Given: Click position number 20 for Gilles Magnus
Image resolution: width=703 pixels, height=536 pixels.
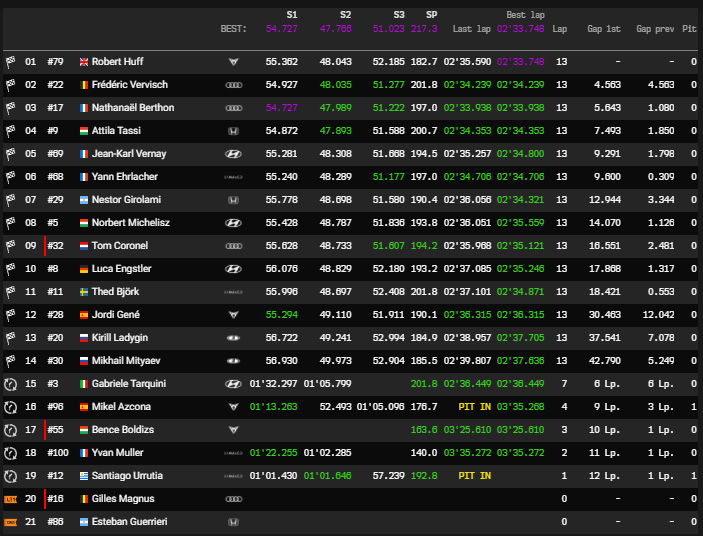Looking at the screenshot, I should click(30, 499).
